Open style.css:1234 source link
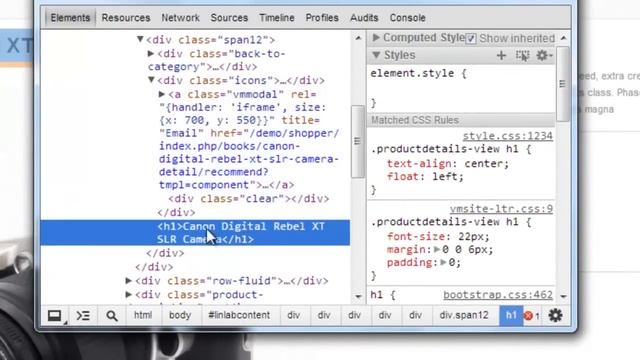 click(x=508, y=136)
